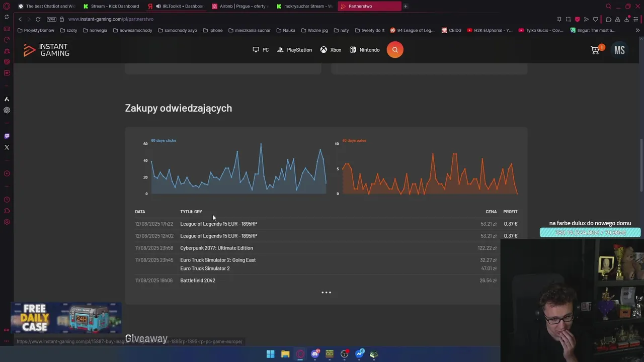Open Nintendo category in header
The width and height of the screenshot is (644, 362).
(364, 50)
